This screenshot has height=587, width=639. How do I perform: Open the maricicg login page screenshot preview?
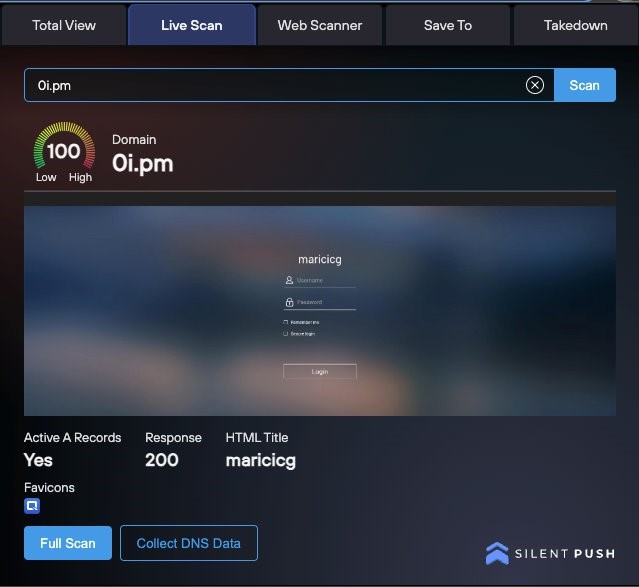[x=320, y=311]
